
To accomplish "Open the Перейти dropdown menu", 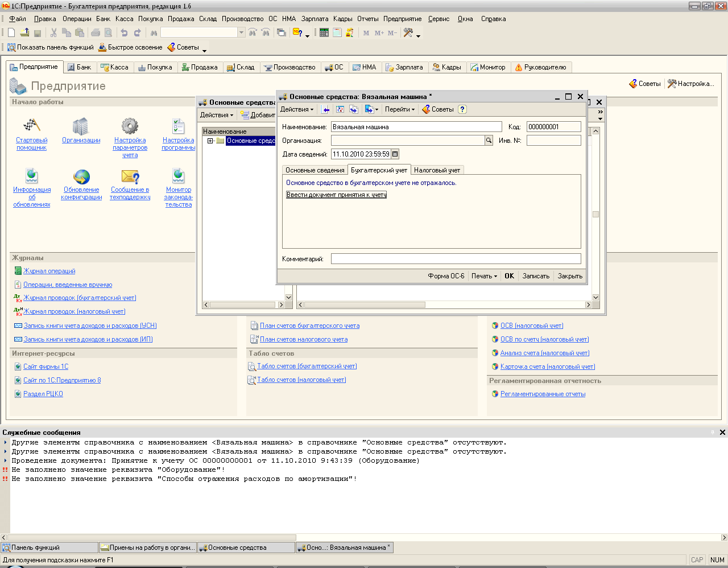I will (400, 109).
